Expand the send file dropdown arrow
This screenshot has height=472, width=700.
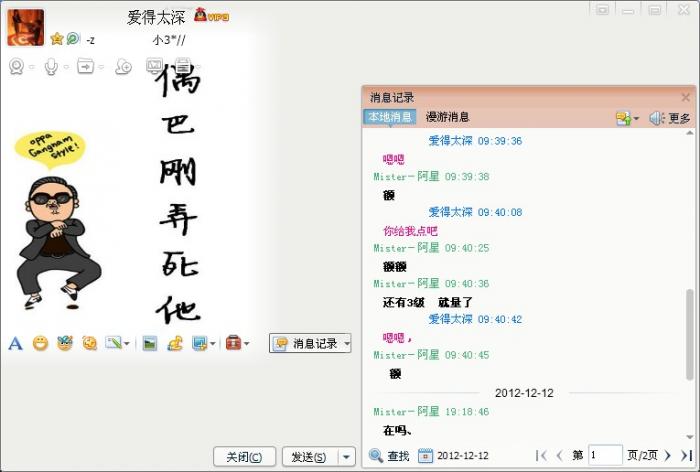pyautogui.click(x=101, y=67)
